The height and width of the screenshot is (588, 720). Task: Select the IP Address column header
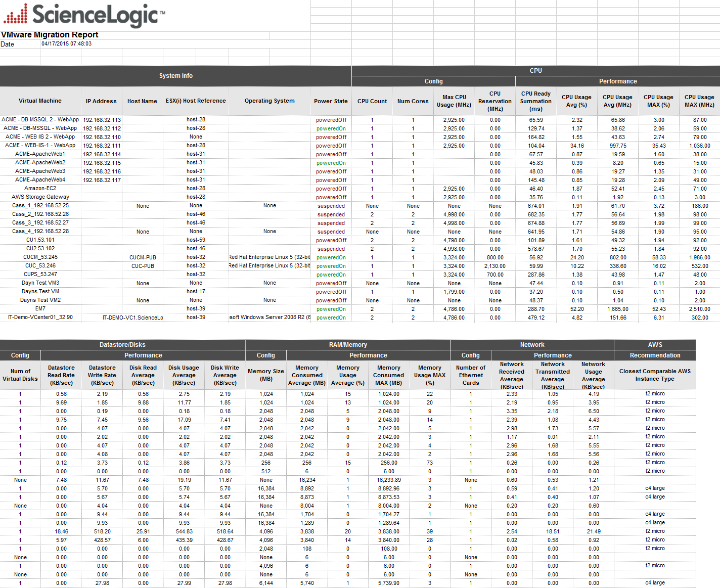101,101
